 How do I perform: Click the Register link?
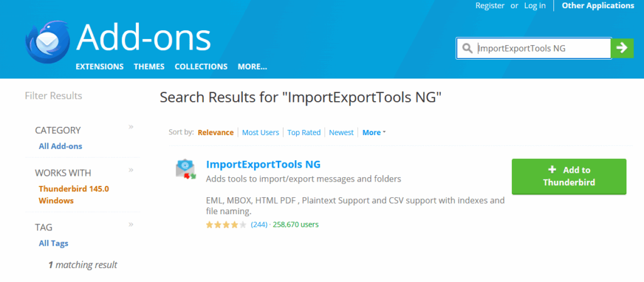(x=490, y=6)
